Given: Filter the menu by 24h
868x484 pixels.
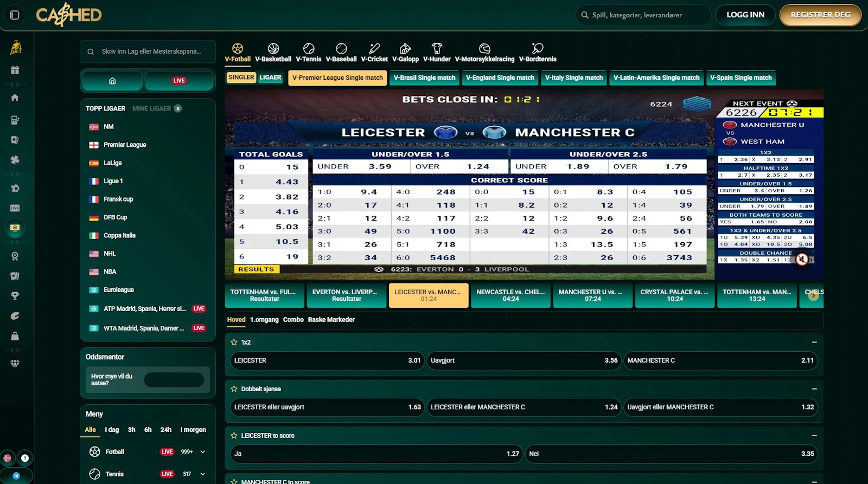Looking at the screenshot, I should [x=166, y=430].
